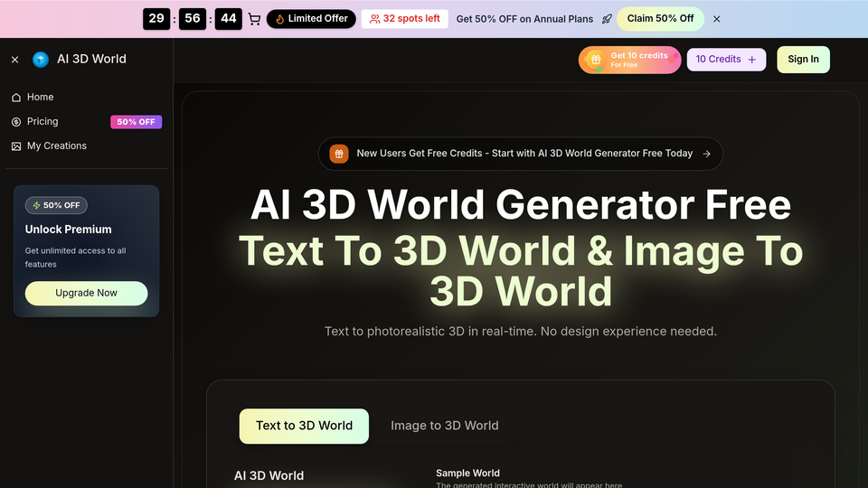Click the pink 50% OFF badge beside Pricing
The image size is (868, 488).
pyautogui.click(x=137, y=122)
